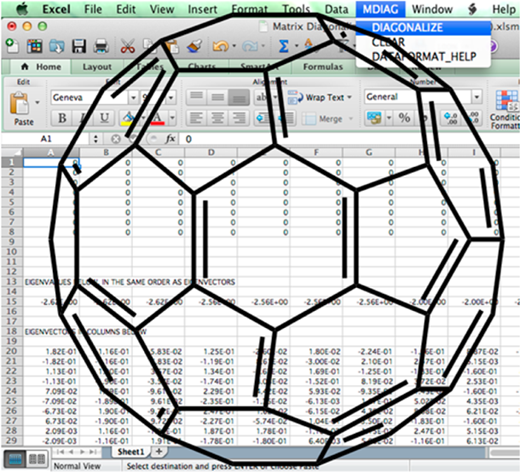Click the Open file folder icon
The height and width of the screenshot is (472, 520).
coord(57,46)
